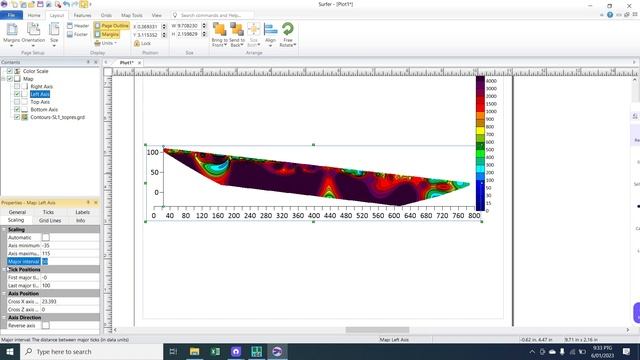Click the Y position input field
The width and height of the screenshot is (640, 360).
[x=149, y=35]
